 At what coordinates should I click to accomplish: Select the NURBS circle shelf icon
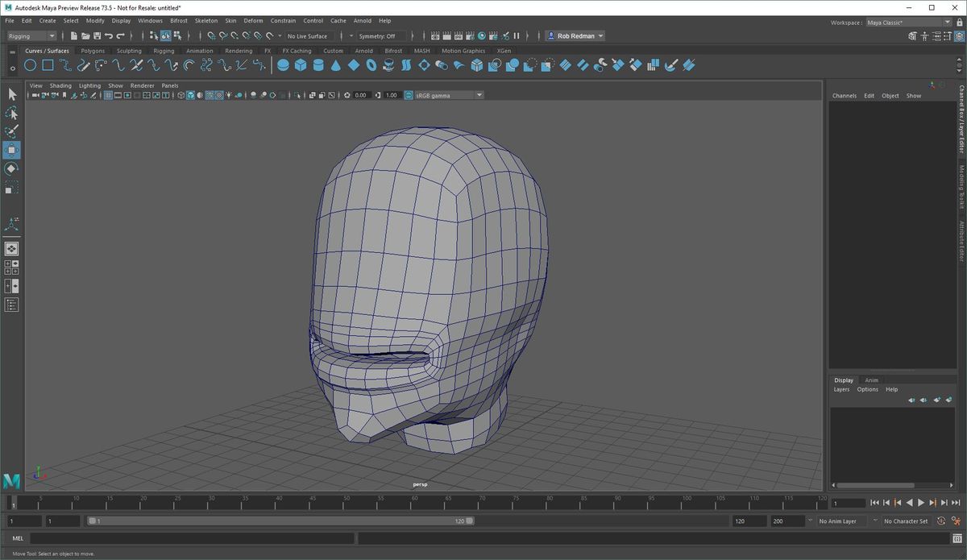pos(30,65)
